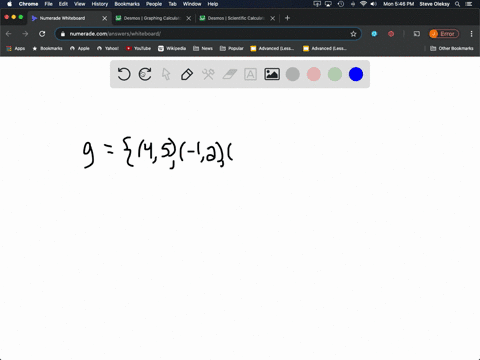The height and width of the screenshot is (360, 480).
Task: Open the Bookmarks star bookmark
Action: coord(48,48)
